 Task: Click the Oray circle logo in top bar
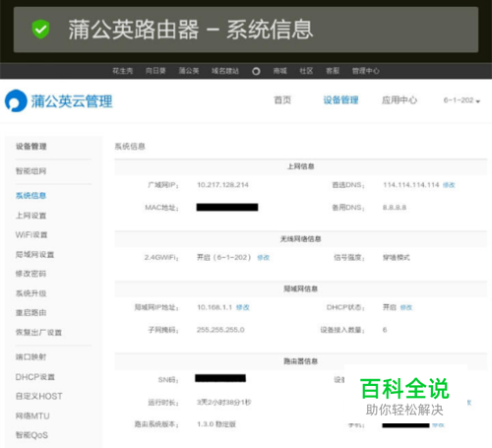[256, 71]
